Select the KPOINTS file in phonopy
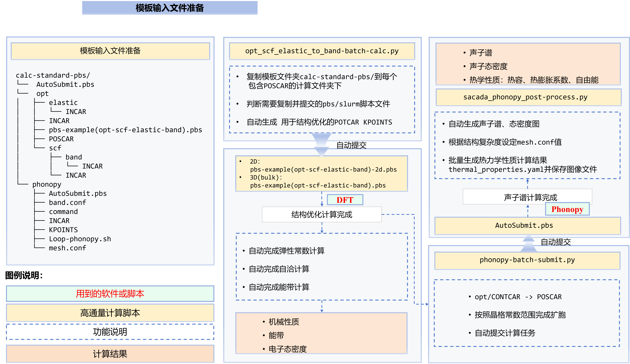Screen dimensions: 630x364 click(x=63, y=230)
